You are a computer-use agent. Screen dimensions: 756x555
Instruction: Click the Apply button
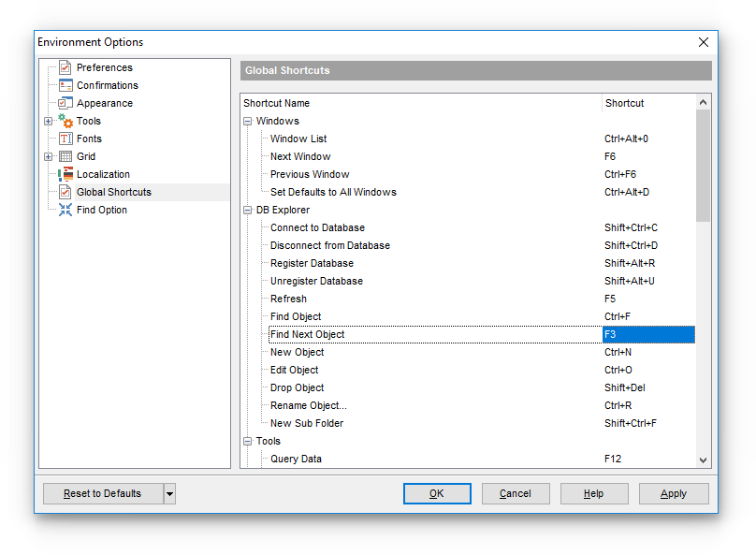(x=673, y=494)
